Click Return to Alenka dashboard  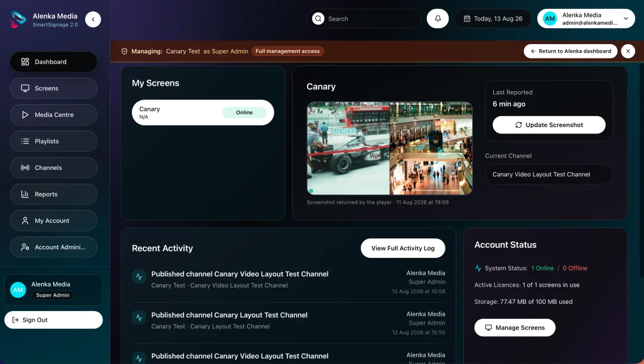tap(571, 51)
